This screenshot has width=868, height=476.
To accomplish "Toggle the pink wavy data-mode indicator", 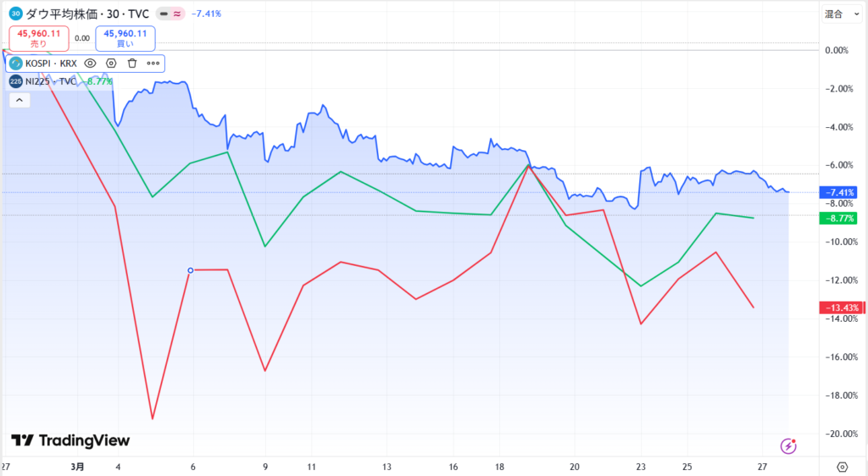I will point(177,14).
